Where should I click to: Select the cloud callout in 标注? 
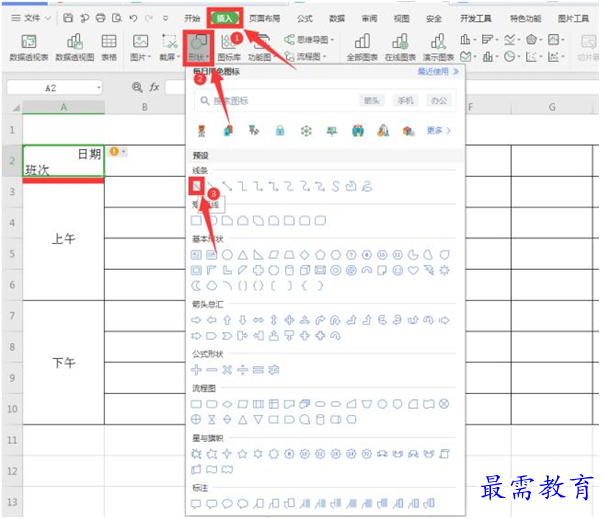pos(243,503)
